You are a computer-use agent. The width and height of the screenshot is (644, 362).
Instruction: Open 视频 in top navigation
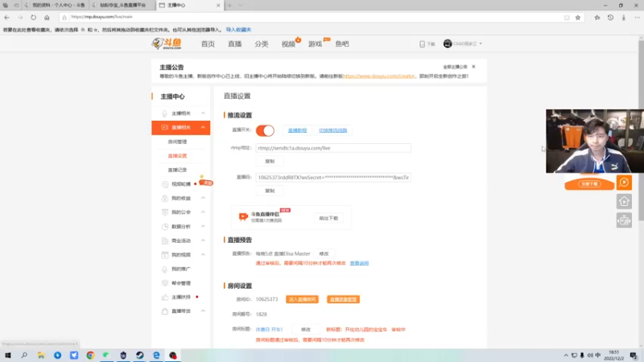(x=288, y=44)
